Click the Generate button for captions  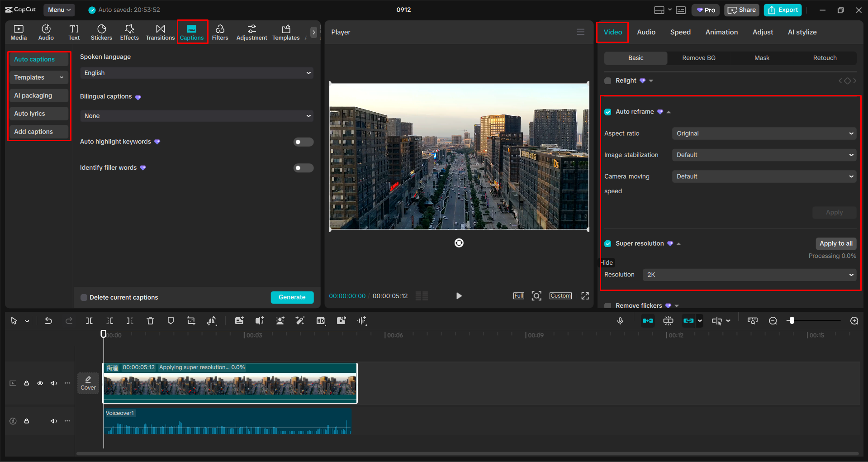292,297
